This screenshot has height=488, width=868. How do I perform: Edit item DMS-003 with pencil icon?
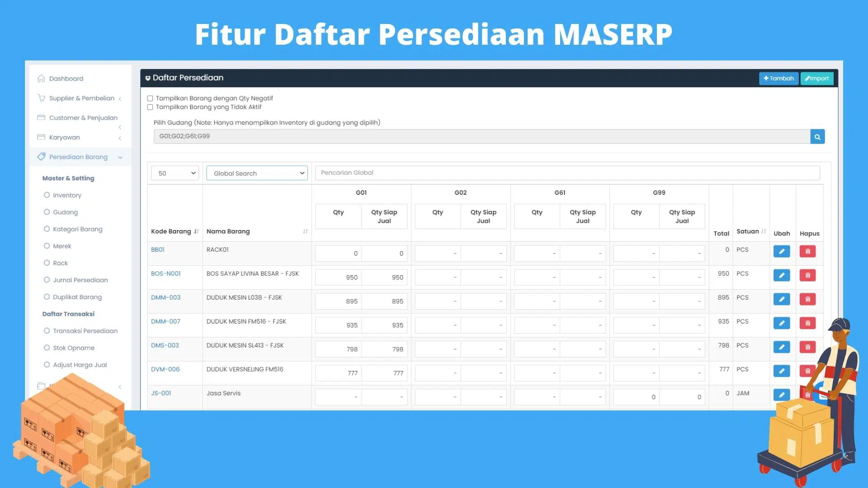pyautogui.click(x=782, y=347)
